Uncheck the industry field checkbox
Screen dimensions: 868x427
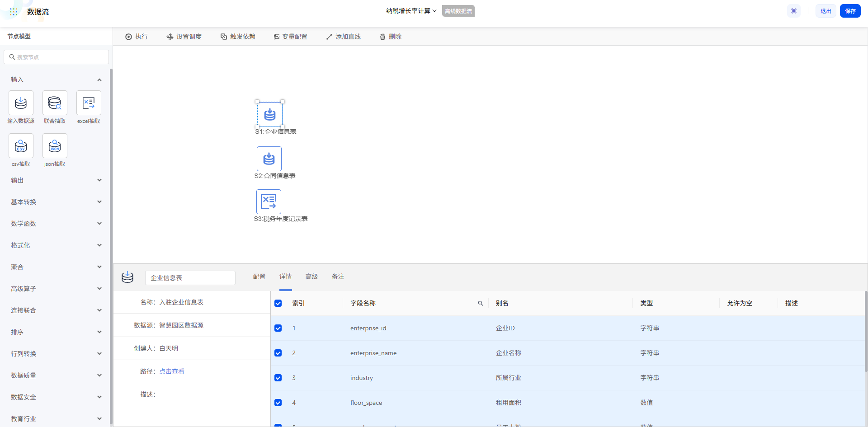click(x=278, y=378)
